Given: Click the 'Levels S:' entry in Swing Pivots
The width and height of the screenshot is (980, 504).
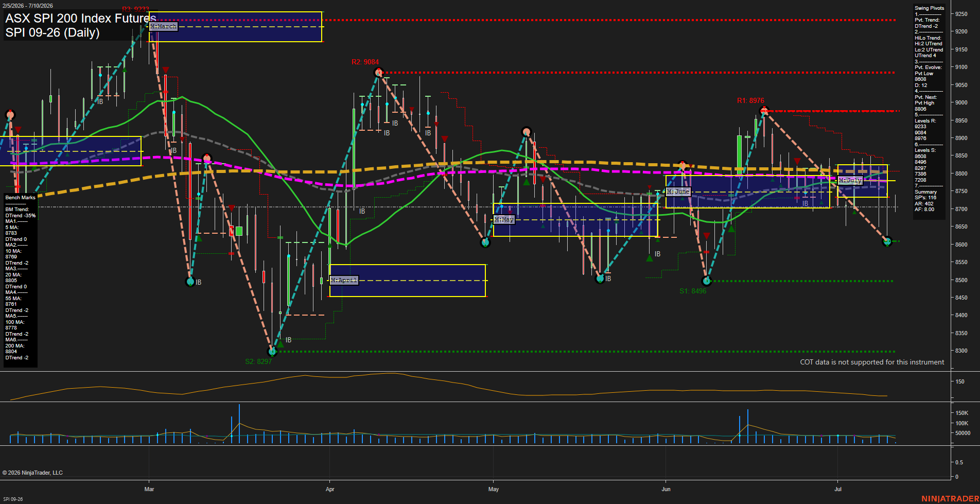Looking at the screenshot, I should 925,150.
